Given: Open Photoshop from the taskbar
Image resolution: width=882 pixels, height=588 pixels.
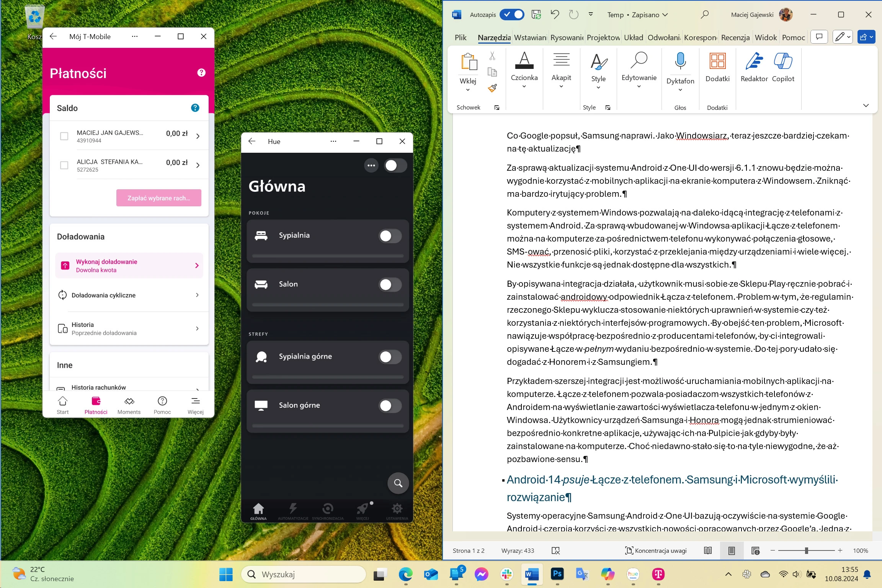Looking at the screenshot, I should pos(557,574).
